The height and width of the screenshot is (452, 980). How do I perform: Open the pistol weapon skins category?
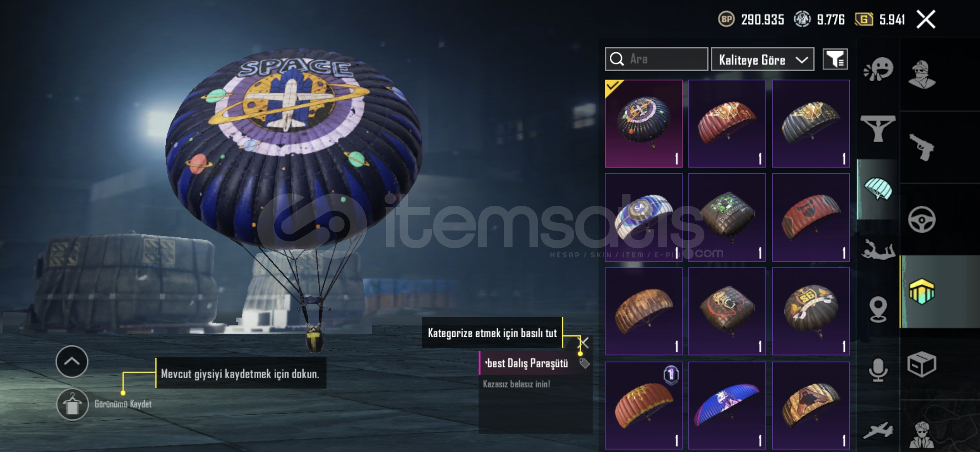pyautogui.click(x=922, y=147)
